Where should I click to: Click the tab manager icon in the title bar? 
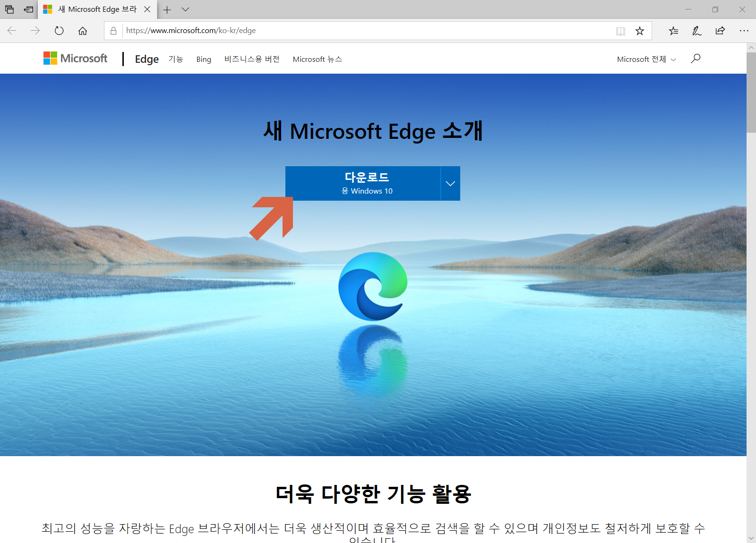coord(9,9)
